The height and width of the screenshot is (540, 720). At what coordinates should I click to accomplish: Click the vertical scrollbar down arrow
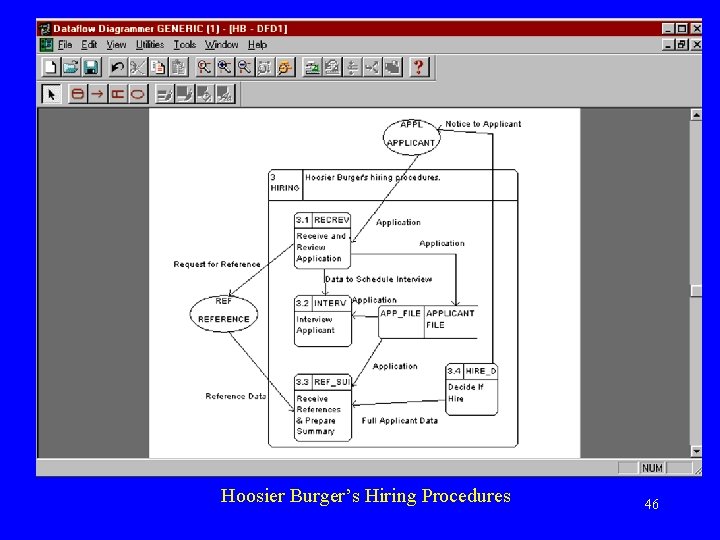pyautogui.click(x=696, y=451)
